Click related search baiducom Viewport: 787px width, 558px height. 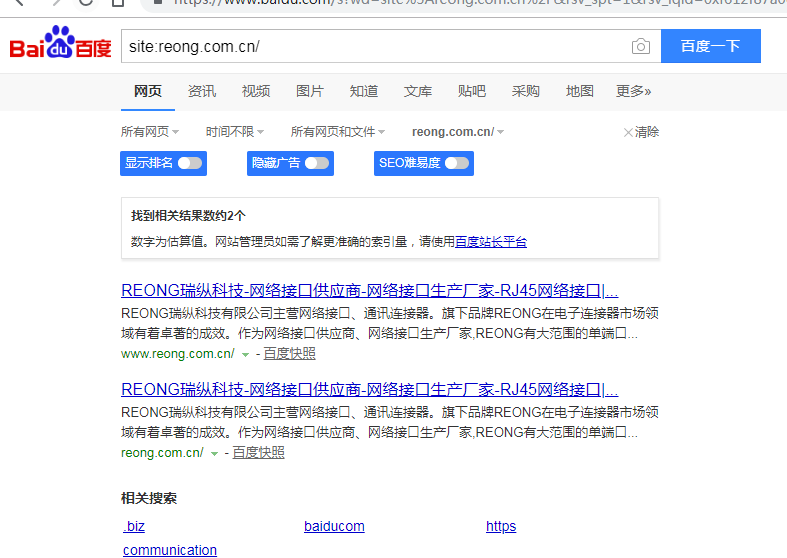tap(334, 526)
